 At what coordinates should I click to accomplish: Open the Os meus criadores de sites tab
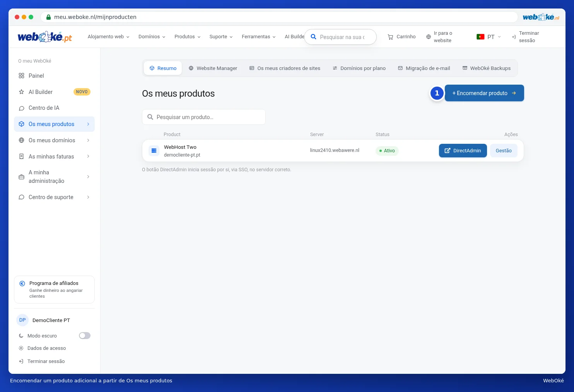(x=285, y=68)
